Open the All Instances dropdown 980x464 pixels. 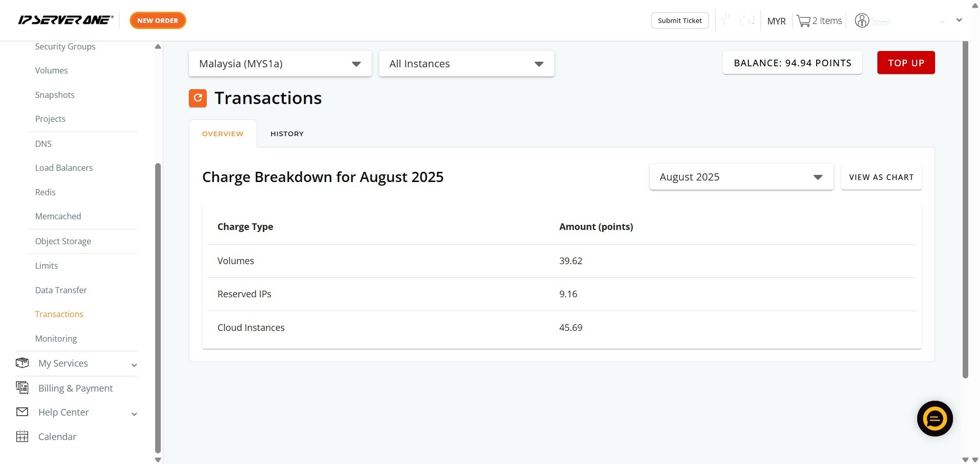[466, 64]
